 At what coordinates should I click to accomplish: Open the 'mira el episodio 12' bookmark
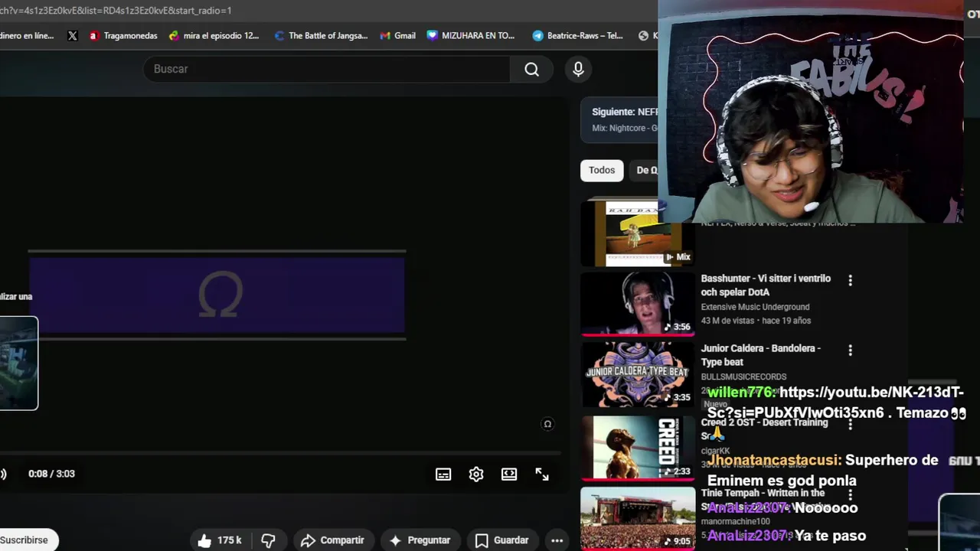pos(214,35)
